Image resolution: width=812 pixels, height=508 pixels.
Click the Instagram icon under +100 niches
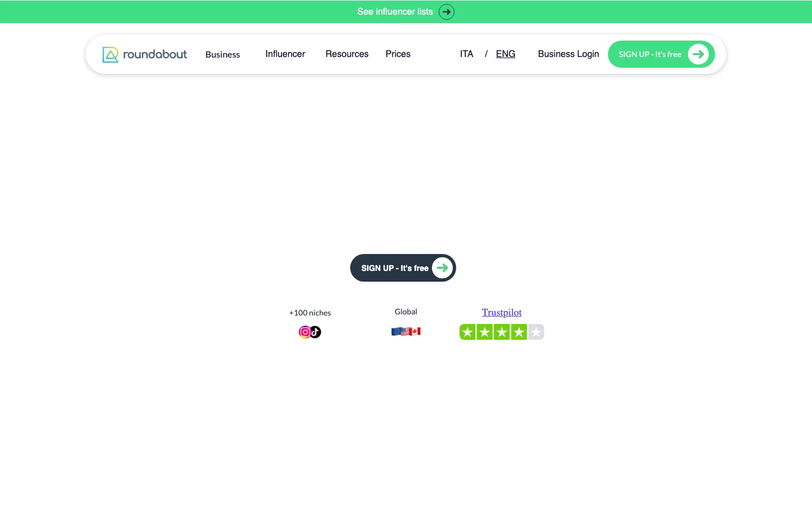pos(305,332)
